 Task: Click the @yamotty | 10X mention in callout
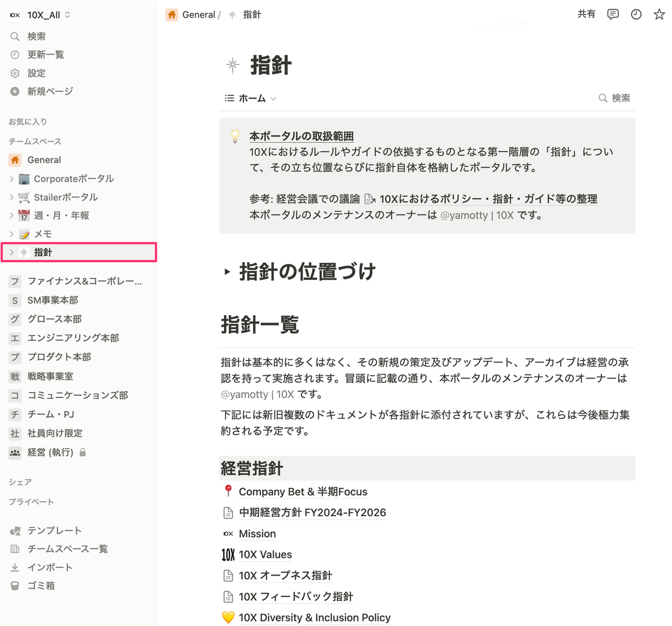click(477, 215)
